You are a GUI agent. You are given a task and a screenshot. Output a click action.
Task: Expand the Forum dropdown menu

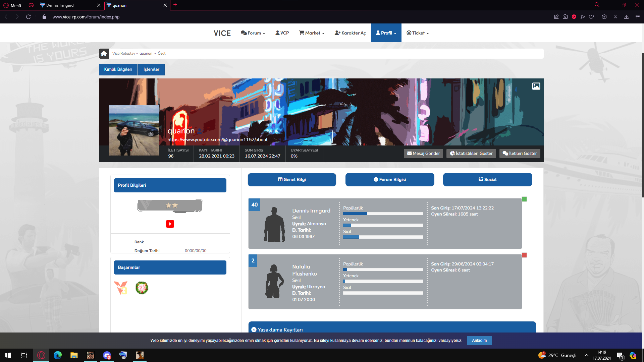pyautogui.click(x=253, y=33)
